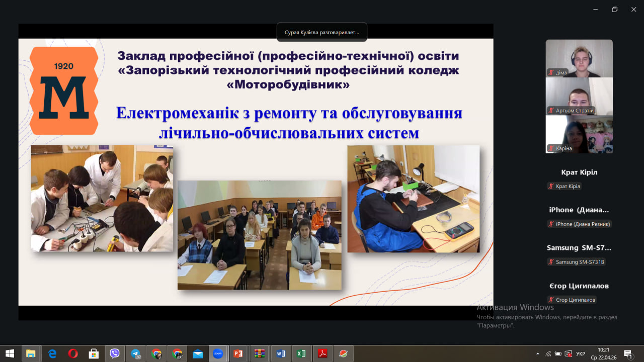This screenshot has width=644, height=362.
Task: Open WinRAR from the taskbar
Action: tap(259, 353)
